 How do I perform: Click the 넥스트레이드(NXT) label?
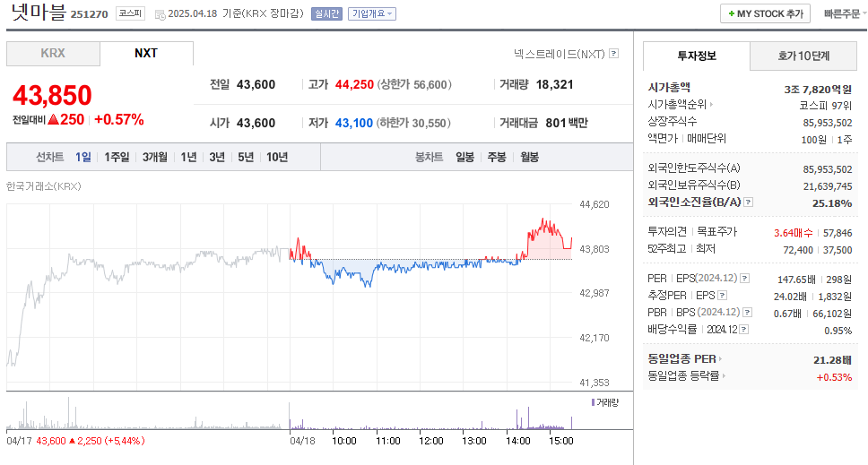[x=560, y=54]
